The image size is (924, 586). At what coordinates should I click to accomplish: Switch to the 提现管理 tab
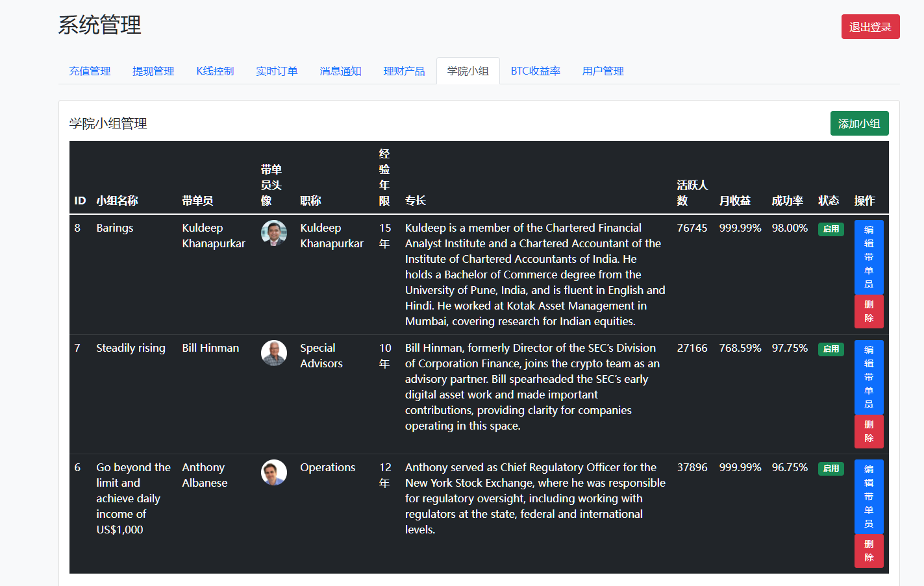tap(153, 71)
